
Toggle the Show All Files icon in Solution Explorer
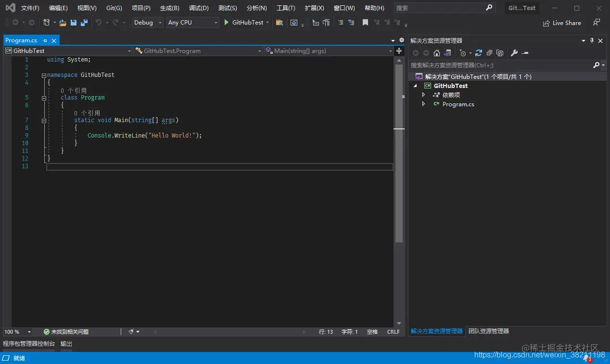pos(500,53)
